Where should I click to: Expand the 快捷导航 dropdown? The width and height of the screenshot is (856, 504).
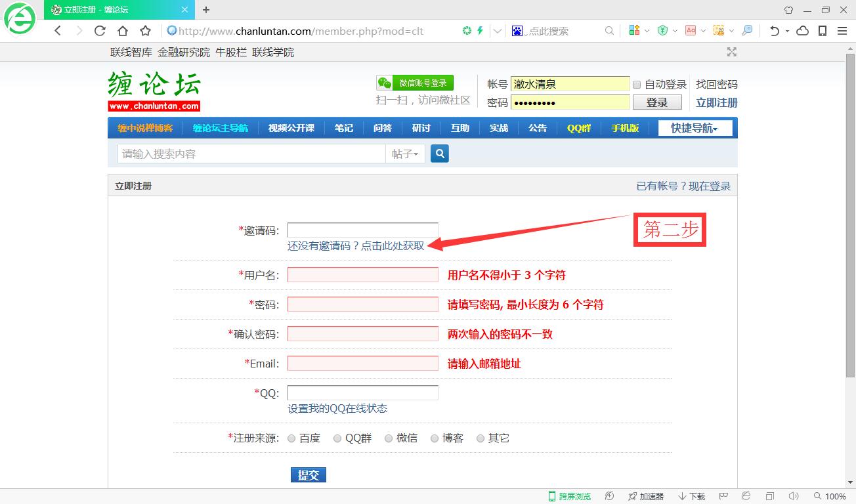coord(695,128)
